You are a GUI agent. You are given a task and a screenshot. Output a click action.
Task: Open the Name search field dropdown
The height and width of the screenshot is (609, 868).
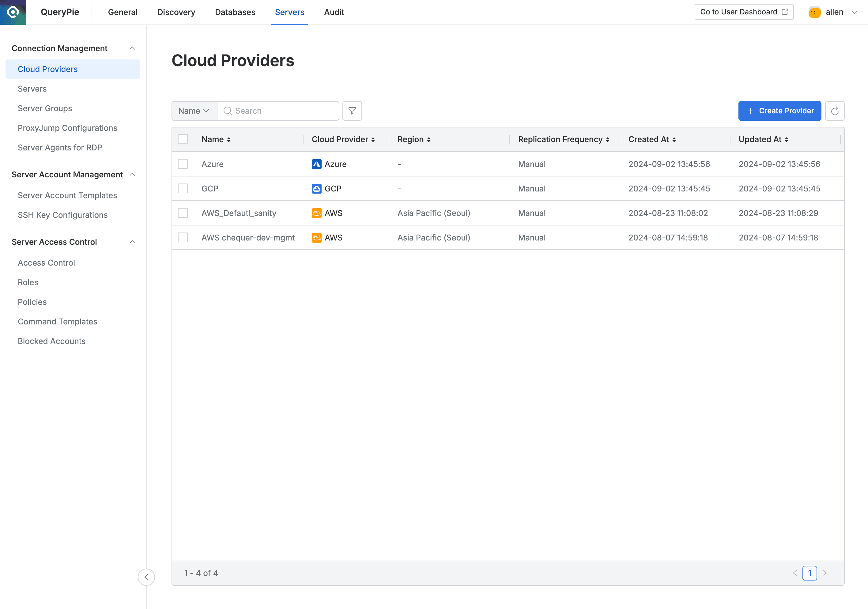(x=194, y=111)
